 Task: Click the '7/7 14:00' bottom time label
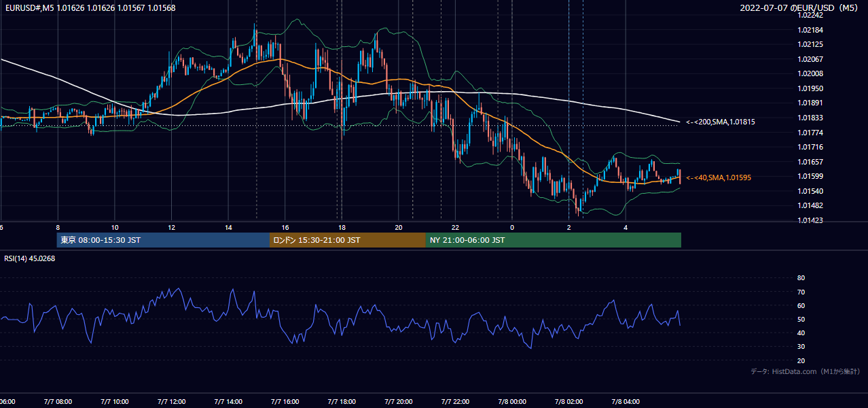click(x=228, y=402)
